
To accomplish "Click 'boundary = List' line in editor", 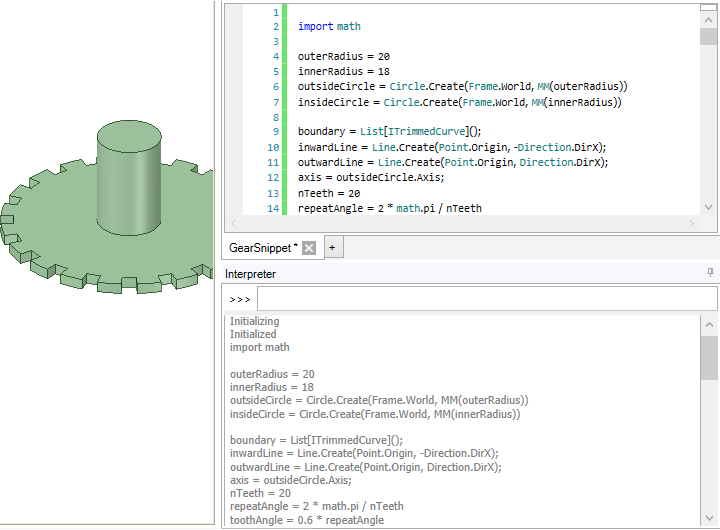I will (x=389, y=131).
